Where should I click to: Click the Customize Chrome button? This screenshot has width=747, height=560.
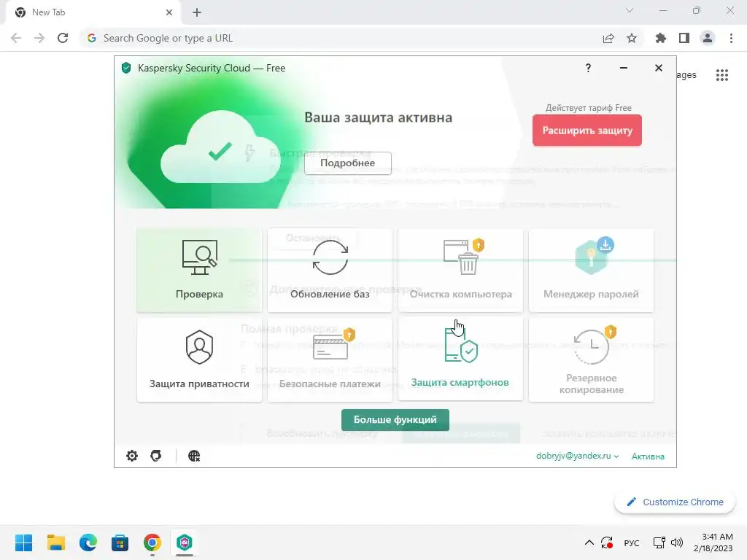[675, 502]
